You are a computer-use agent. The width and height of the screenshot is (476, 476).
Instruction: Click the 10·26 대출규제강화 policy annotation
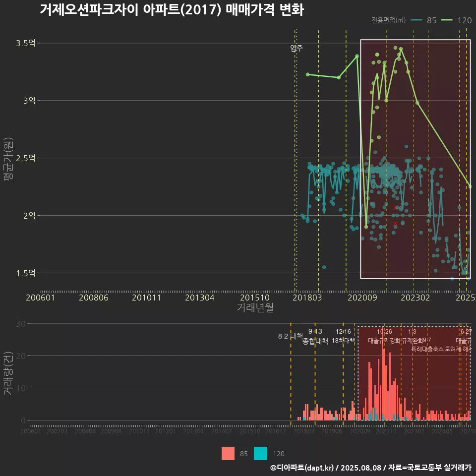[x=384, y=336]
